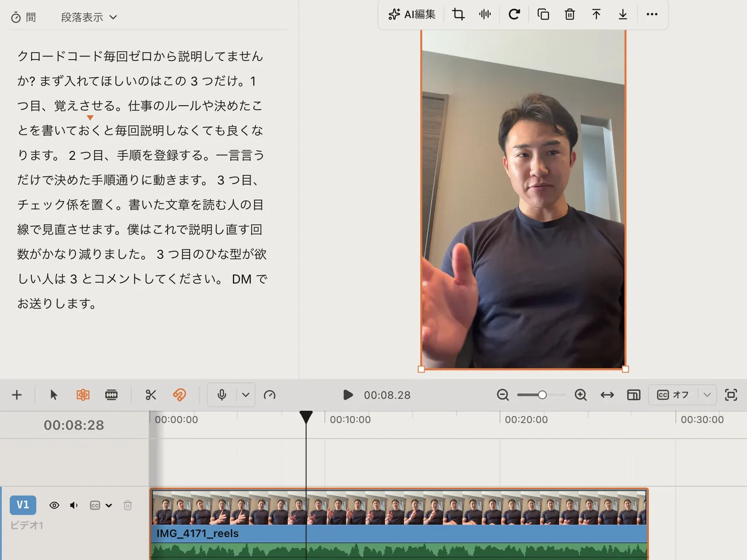Delete the V1 track
This screenshot has width=747, height=560.
click(x=127, y=505)
